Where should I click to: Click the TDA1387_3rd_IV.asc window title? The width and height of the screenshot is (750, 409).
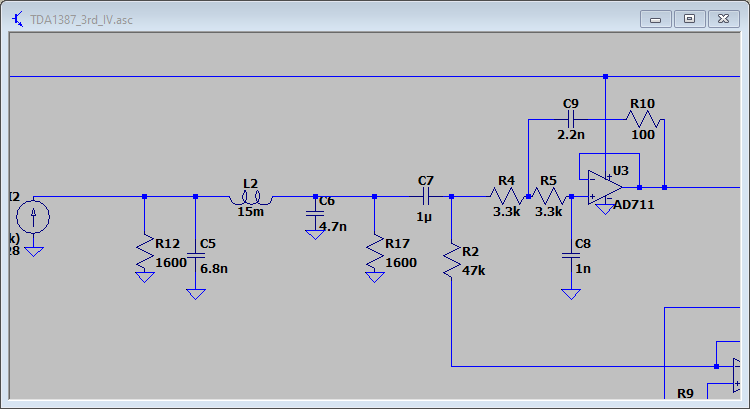pos(81,20)
